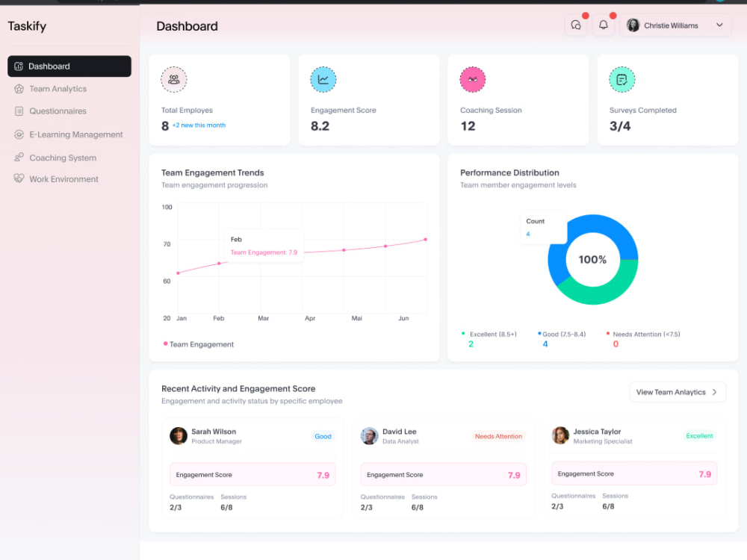Click Sarah Wilson's name
Viewport: 747px width, 560px height.
pos(214,432)
